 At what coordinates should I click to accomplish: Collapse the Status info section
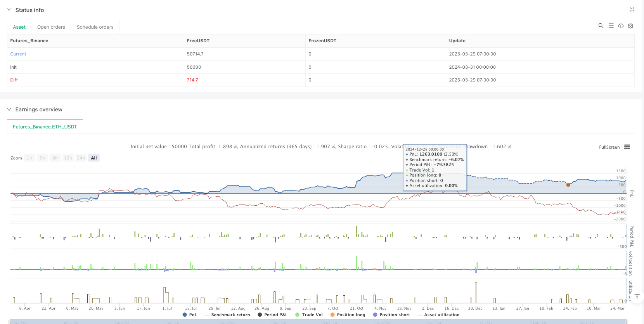point(9,10)
